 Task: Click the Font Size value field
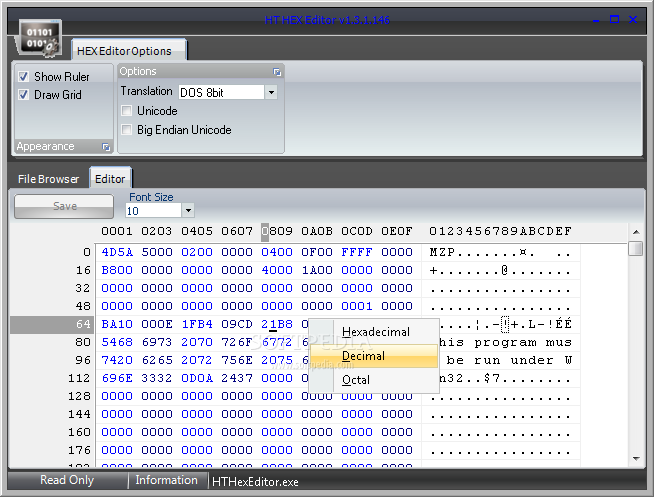pos(153,211)
